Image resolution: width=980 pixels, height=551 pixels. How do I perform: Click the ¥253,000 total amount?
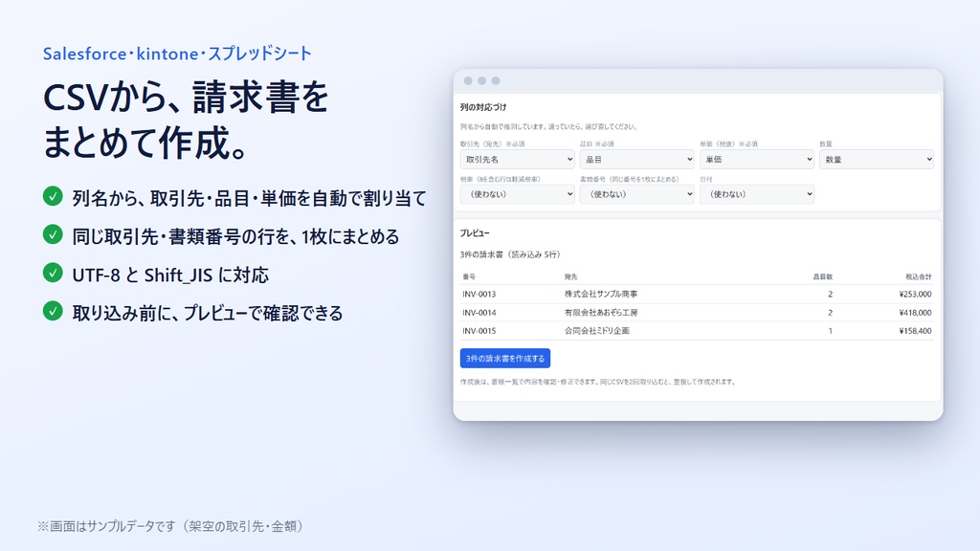pos(915,295)
